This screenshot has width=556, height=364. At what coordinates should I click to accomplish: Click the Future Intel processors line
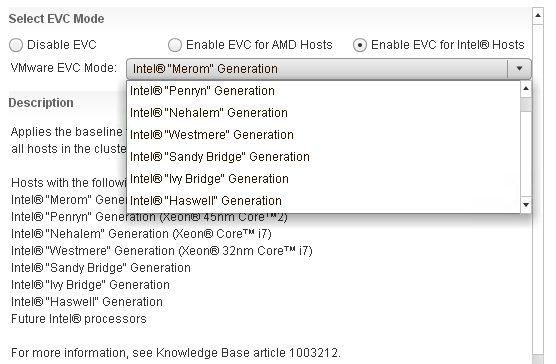point(78,319)
